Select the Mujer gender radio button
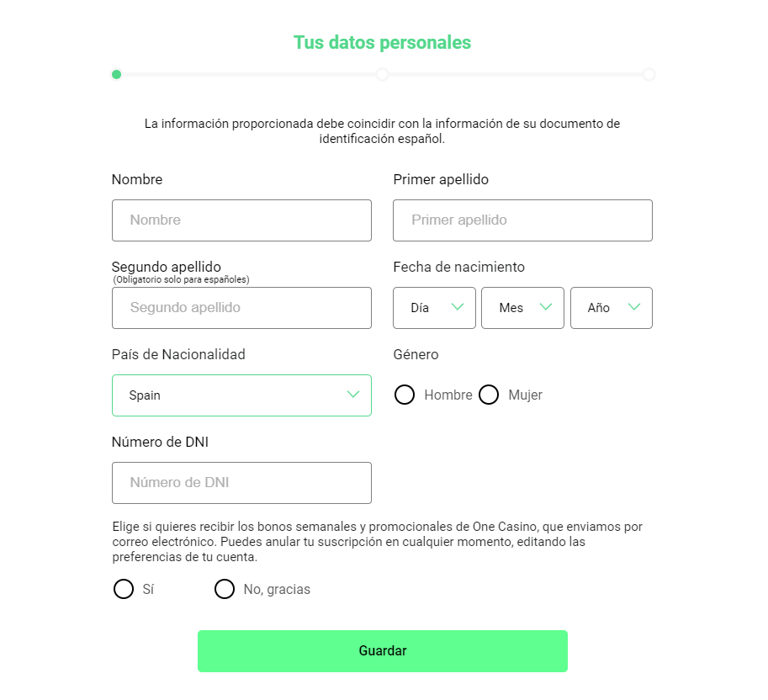768x700 pixels. (489, 395)
